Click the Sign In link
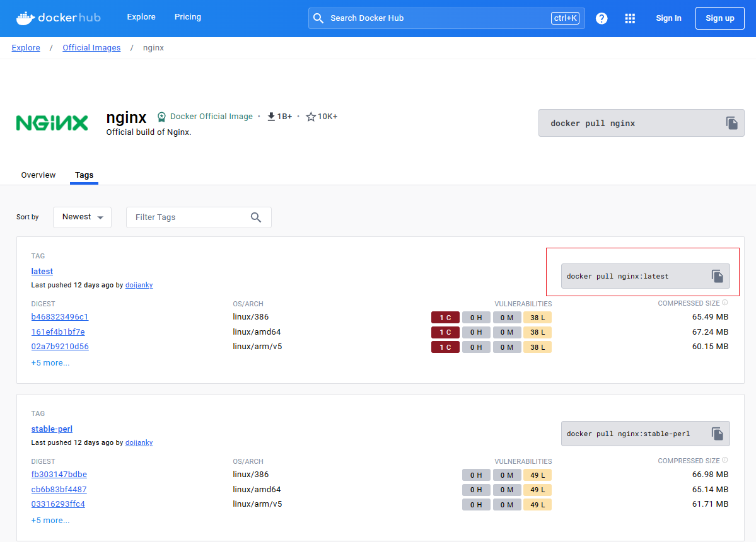 tap(668, 18)
